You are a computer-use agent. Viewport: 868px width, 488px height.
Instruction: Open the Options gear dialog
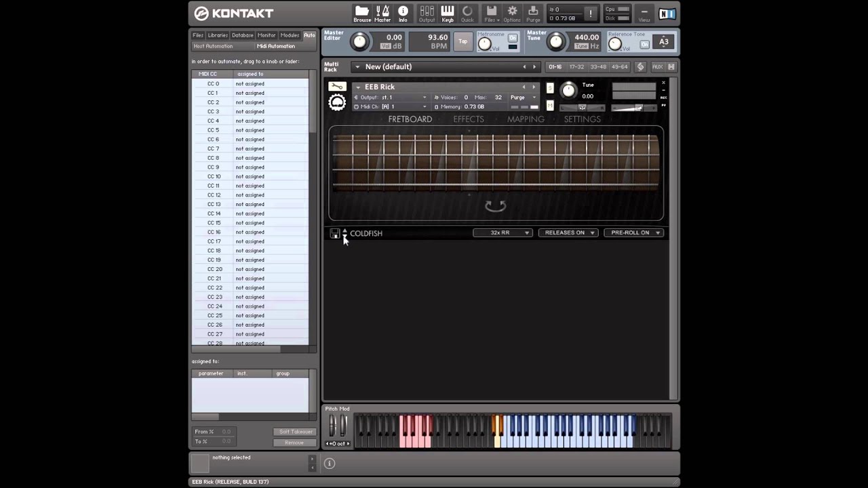pyautogui.click(x=512, y=13)
